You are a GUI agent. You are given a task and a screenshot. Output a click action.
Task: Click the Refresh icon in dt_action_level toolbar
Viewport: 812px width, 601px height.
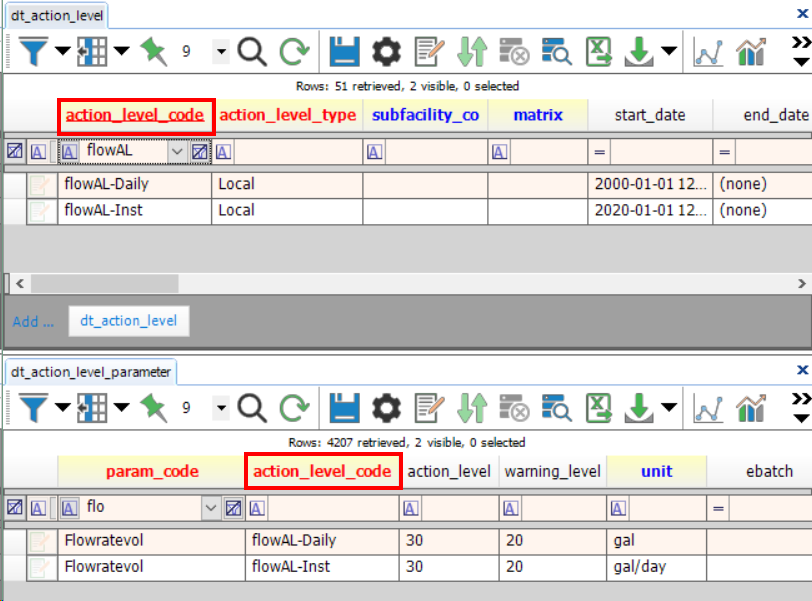point(294,51)
